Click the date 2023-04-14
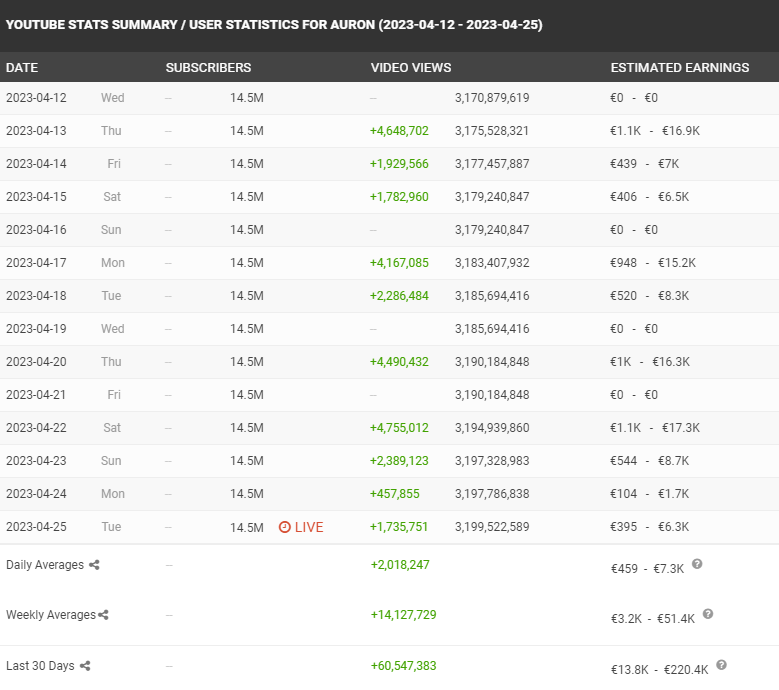 pyautogui.click(x=36, y=164)
